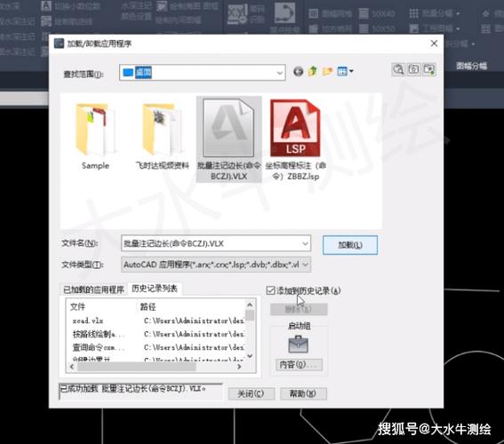Click the 已成功加载 status message text

pyautogui.click(x=132, y=389)
